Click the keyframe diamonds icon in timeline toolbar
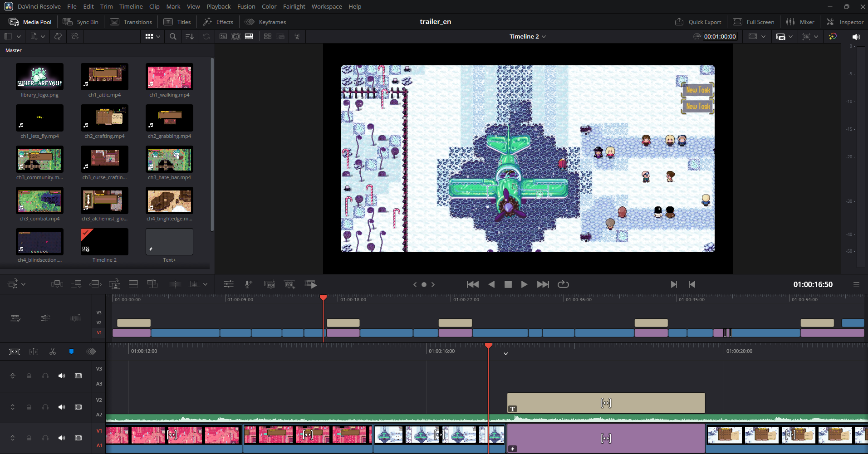The height and width of the screenshot is (454, 868). (x=91, y=351)
